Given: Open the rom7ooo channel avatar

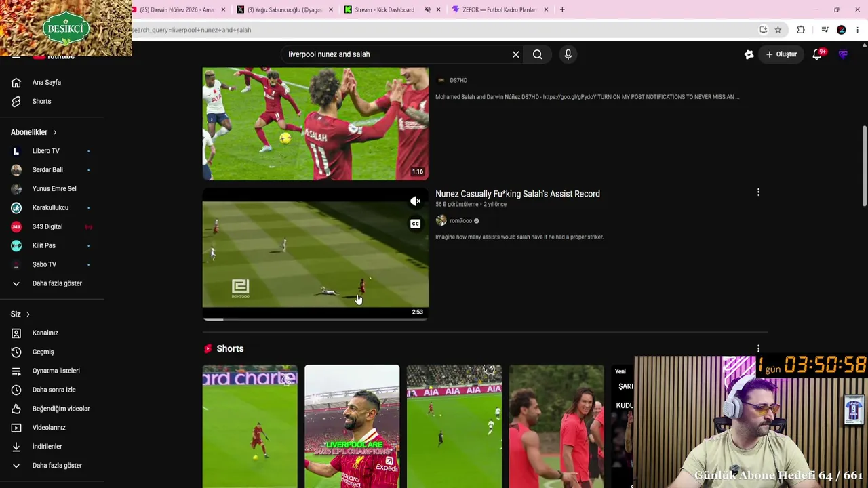Looking at the screenshot, I should 441,221.
